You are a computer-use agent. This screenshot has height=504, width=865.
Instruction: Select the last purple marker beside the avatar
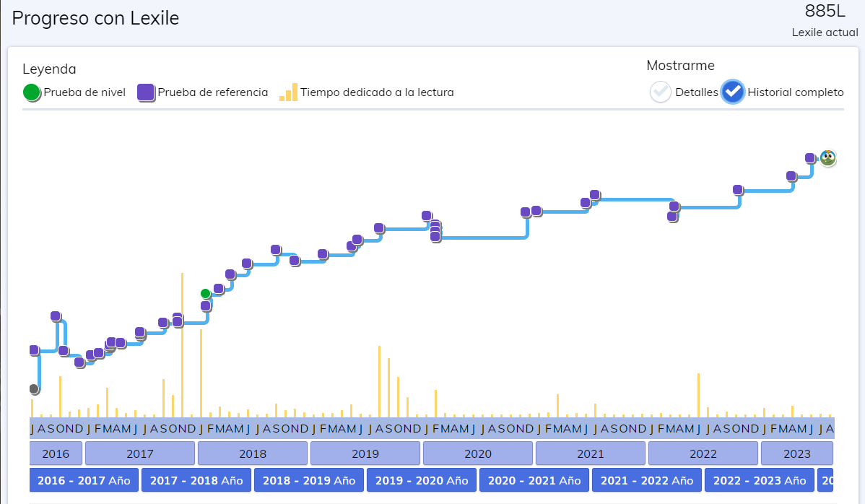point(810,158)
